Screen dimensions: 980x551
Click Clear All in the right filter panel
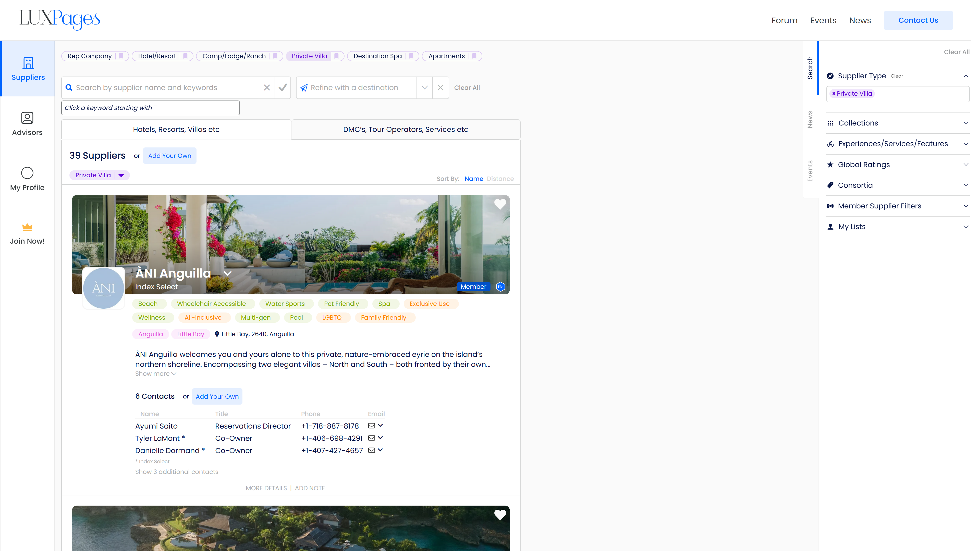[x=957, y=52]
